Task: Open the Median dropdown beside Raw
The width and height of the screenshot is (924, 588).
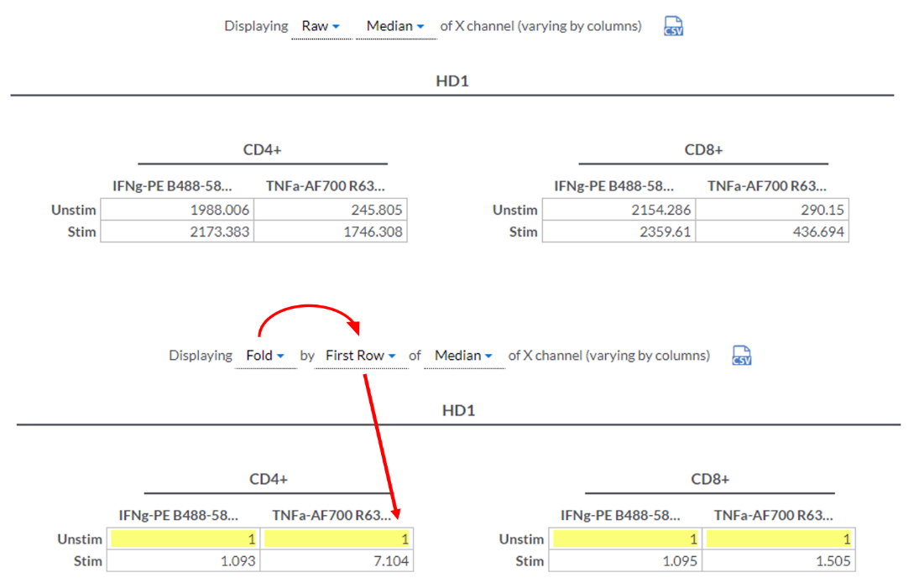Action: click(395, 26)
